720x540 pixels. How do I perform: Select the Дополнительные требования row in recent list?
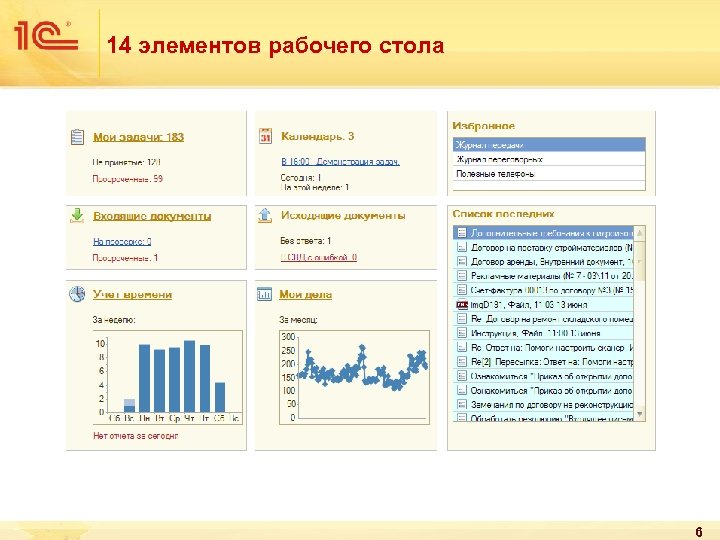[x=543, y=233]
